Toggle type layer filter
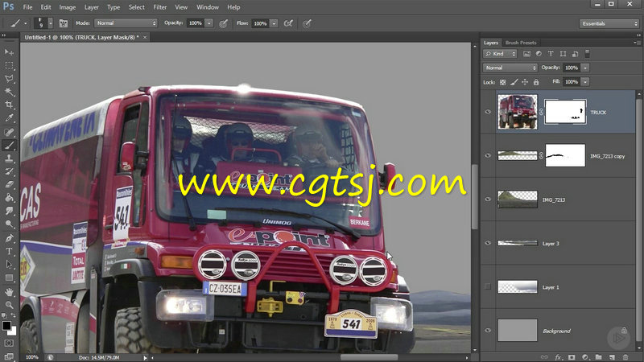644x362 pixels. 551,54
